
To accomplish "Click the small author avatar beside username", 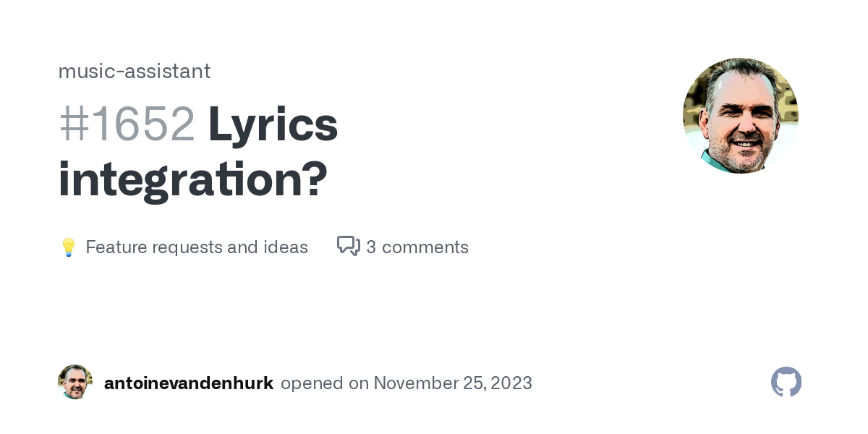I will pyautogui.click(x=75, y=382).
